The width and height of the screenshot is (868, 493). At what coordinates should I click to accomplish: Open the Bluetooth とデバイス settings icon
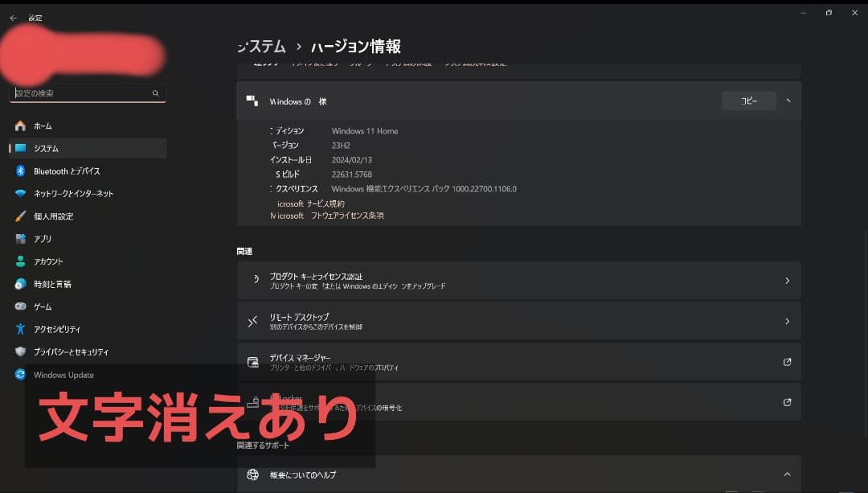[x=19, y=170]
